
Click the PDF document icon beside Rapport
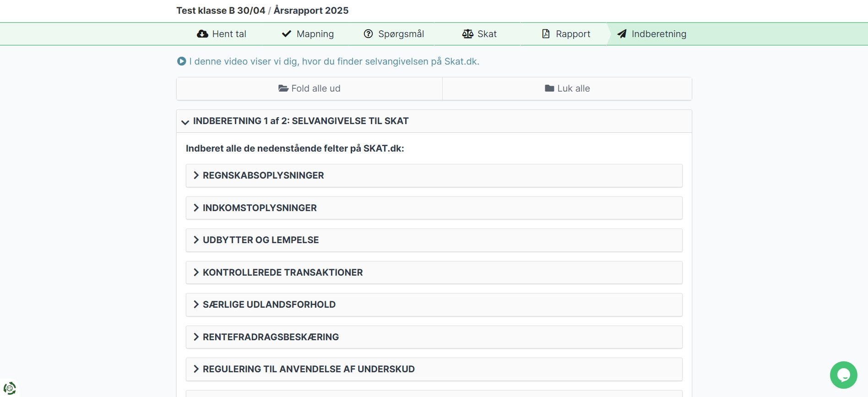coord(546,34)
